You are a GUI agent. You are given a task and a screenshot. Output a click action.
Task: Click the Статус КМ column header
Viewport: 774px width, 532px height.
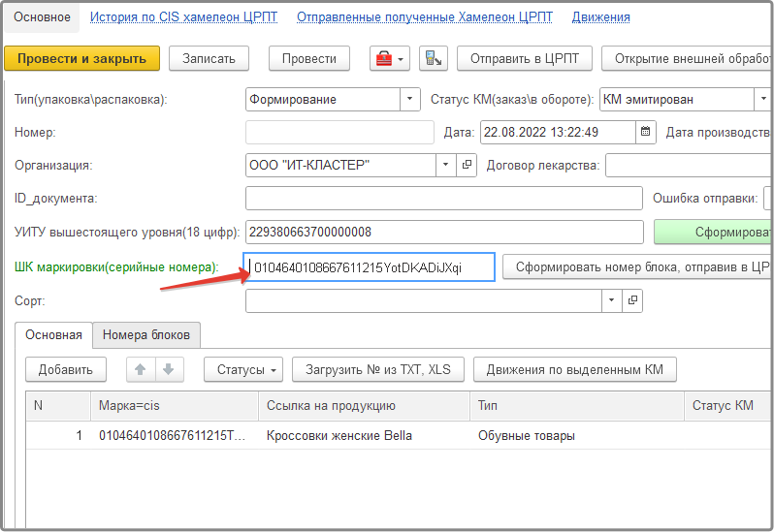click(x=728, y=406)
